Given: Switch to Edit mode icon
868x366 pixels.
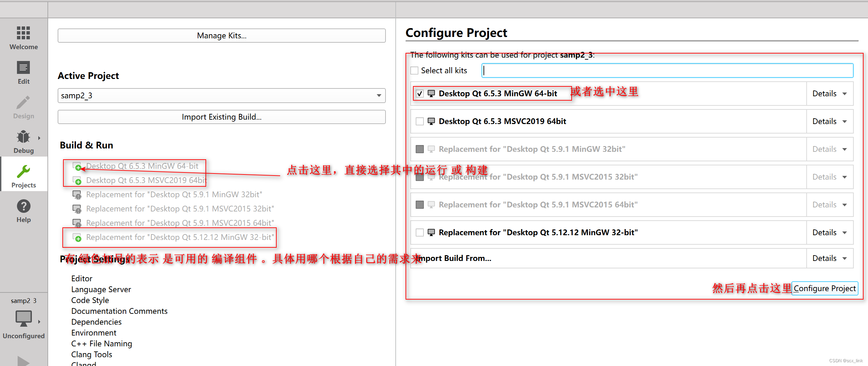Looking at the screenshot, I should [x=23, y=68].
